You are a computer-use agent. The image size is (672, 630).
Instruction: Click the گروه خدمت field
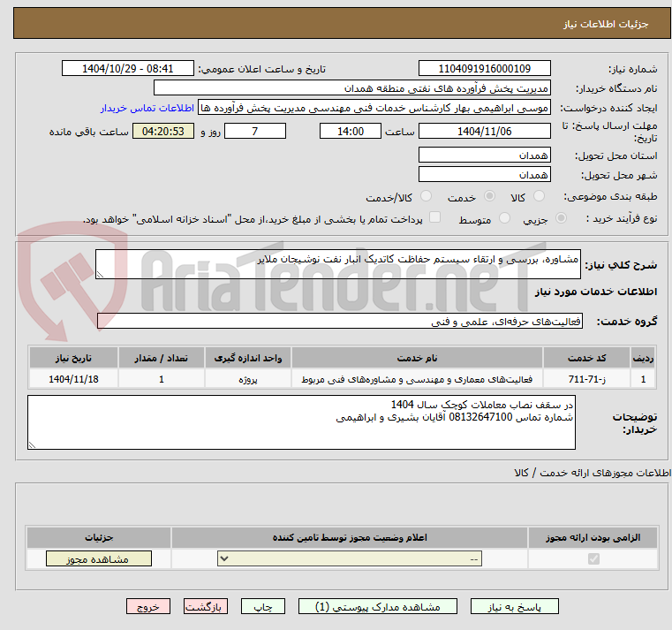pyautogui.click(x=340, y=322)
